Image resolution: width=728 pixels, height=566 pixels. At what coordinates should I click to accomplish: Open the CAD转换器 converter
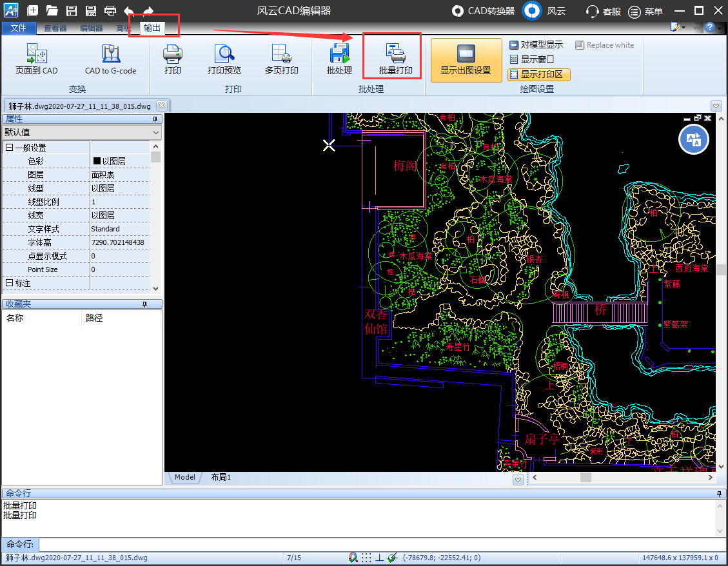(x=484, y=11)
